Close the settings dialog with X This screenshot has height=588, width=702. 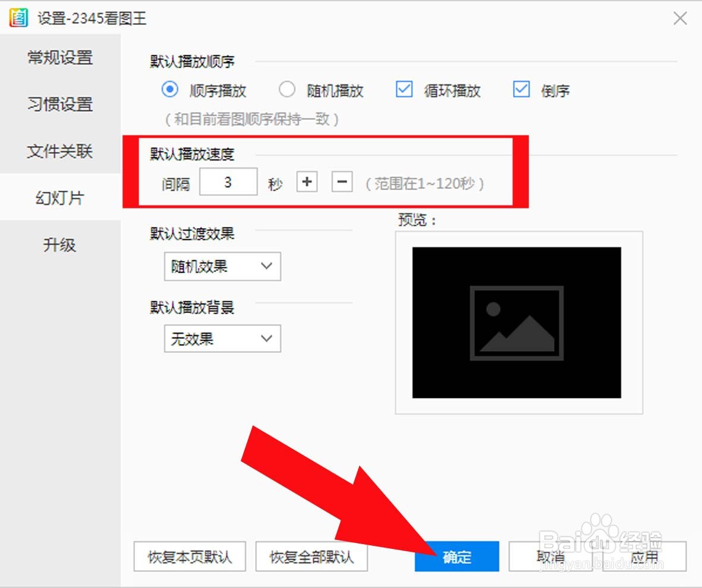tap(680, 18)
